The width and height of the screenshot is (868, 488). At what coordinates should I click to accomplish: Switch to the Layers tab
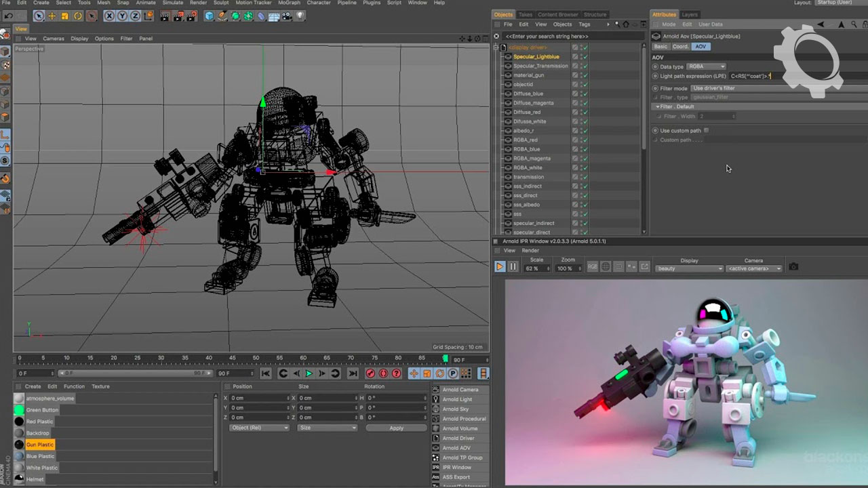(x=690, y=14)
